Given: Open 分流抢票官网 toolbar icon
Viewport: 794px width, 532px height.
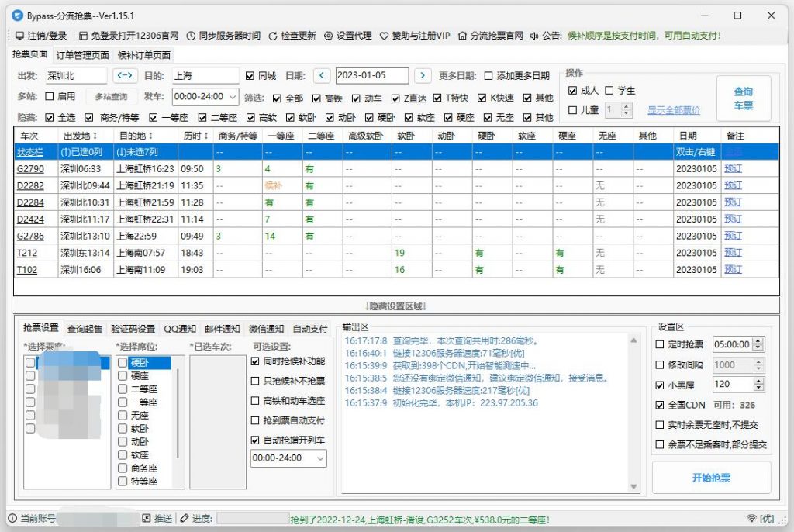Looking at the screenshot, I should tap(461, 34).
